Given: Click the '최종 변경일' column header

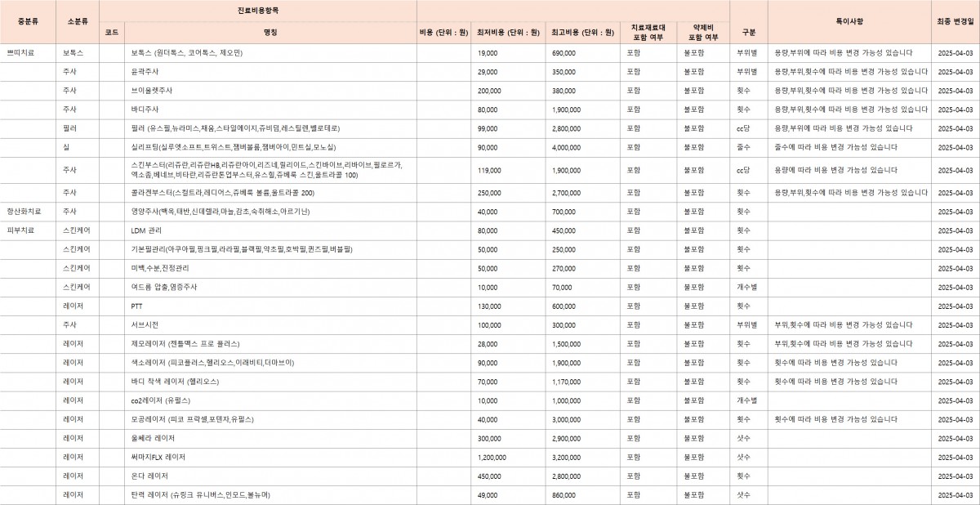Looking at the screenshot, I should coord(955,21).
